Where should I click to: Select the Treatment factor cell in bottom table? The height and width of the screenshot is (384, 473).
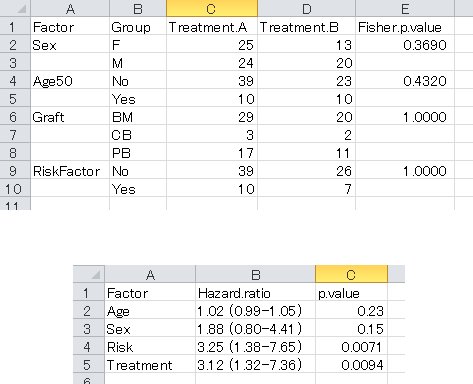150,365
